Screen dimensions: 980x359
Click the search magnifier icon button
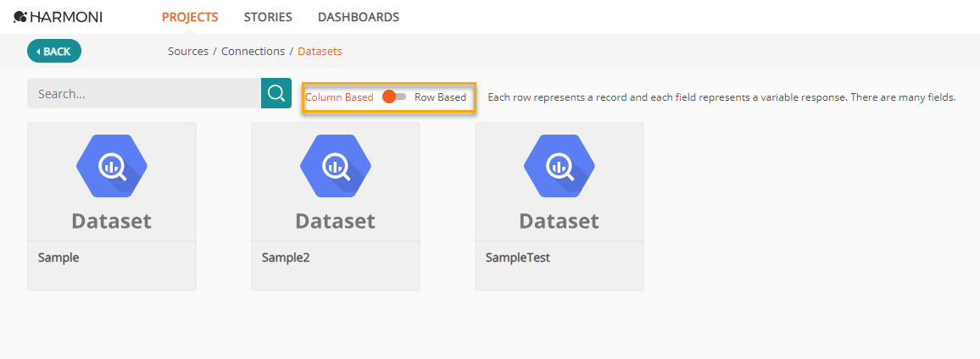[x=276, y=93]
